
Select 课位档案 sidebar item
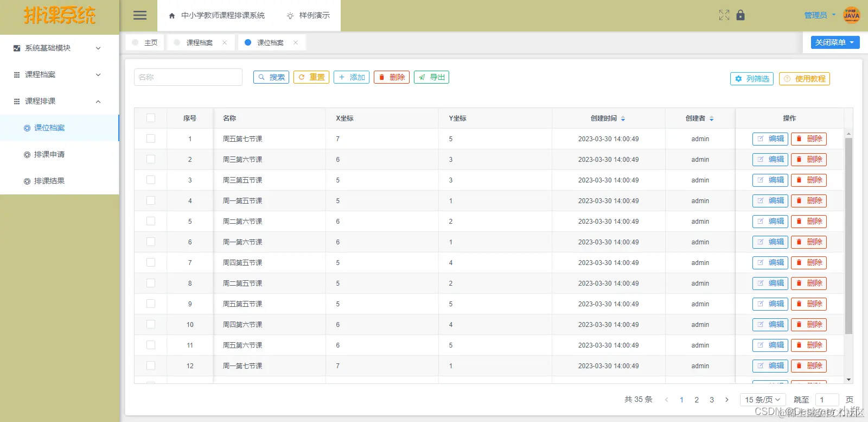click(x=59, y=128)
